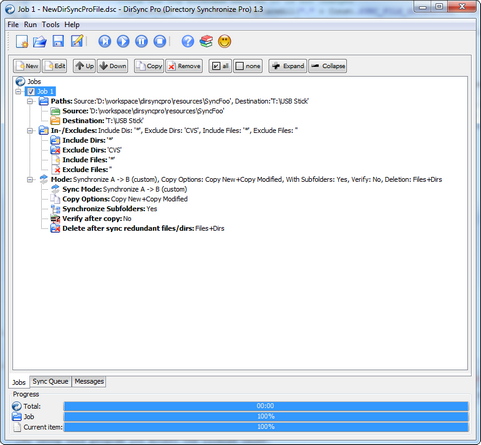Stop synchronization with the stop icon

[160, 42]
